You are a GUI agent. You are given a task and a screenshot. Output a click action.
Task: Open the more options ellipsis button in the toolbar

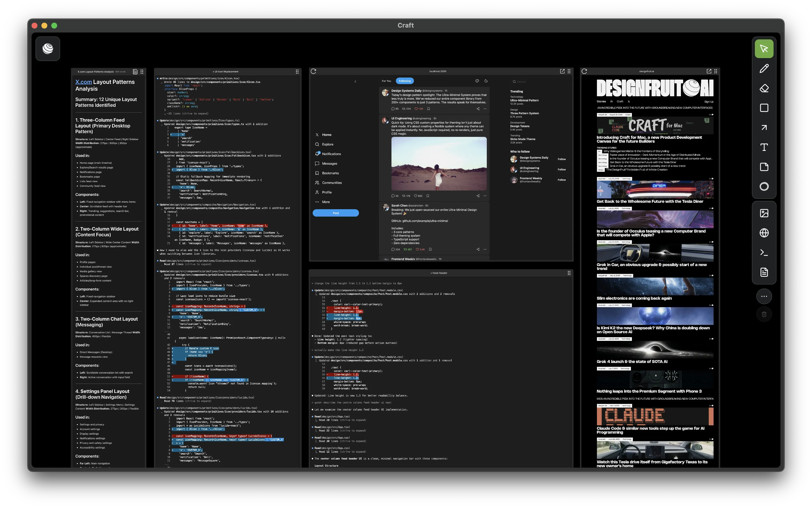click(764, 296)
